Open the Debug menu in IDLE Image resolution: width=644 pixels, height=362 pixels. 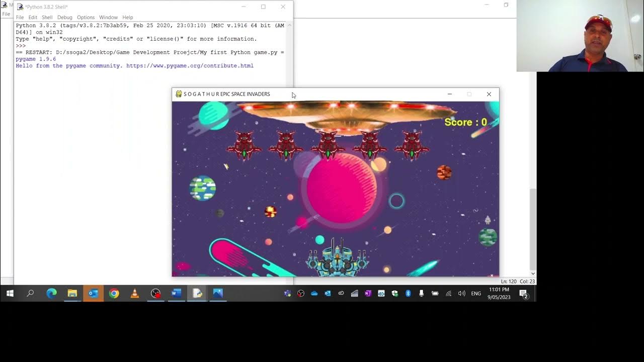point(65,17)
